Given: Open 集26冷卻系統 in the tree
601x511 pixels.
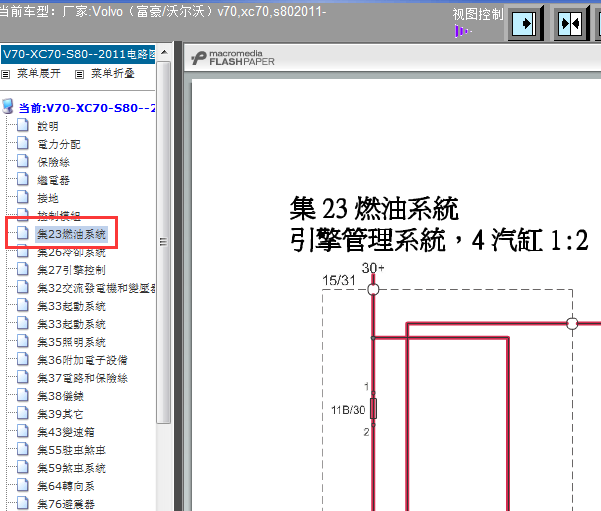Looking at the screenshot, I should (x=71, y=252).
